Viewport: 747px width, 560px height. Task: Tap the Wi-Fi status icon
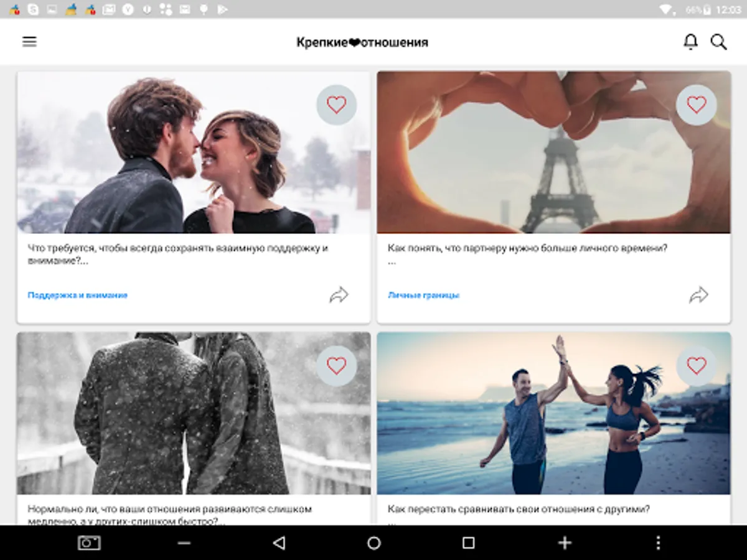point(667,9)
